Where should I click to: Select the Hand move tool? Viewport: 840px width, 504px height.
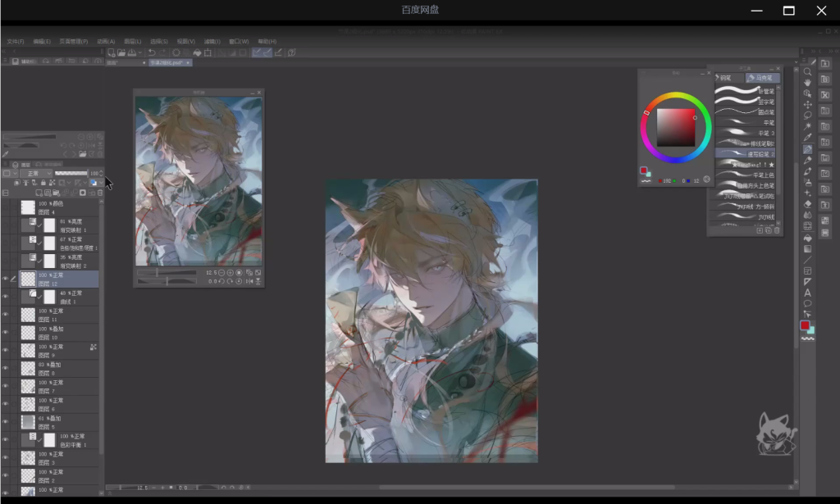807,83
